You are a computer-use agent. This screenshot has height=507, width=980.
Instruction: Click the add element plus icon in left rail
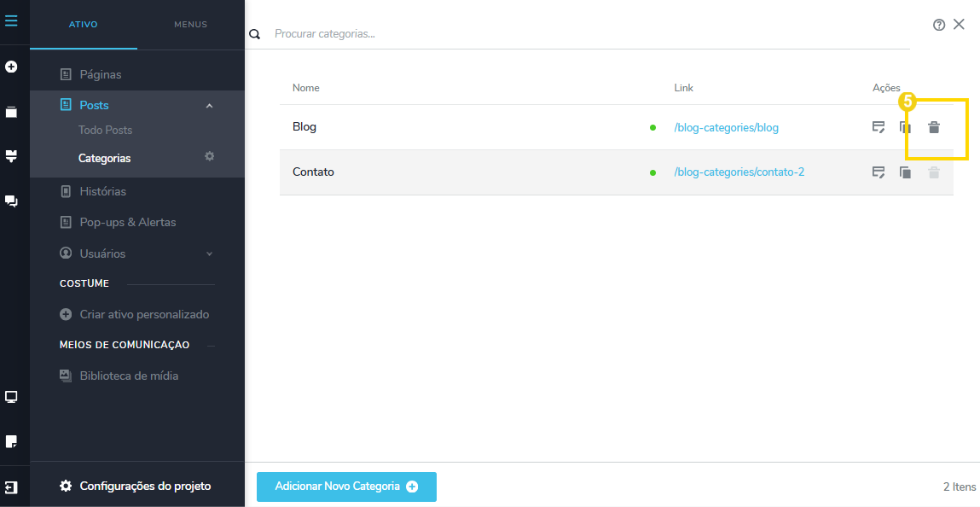click(x=11, y=67)
